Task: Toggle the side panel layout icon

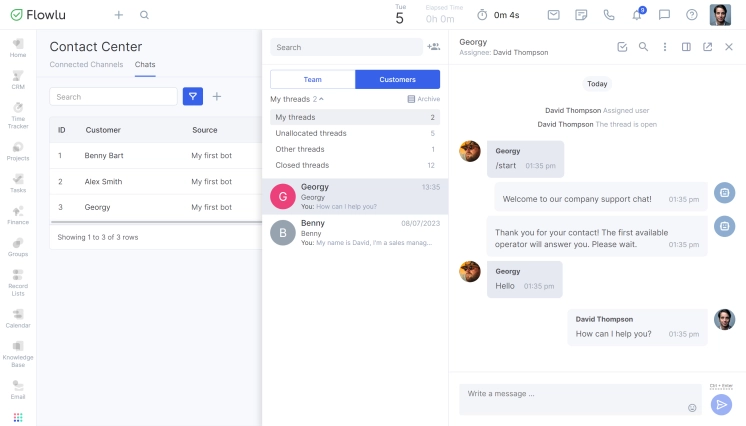Action: coord(686,47)
